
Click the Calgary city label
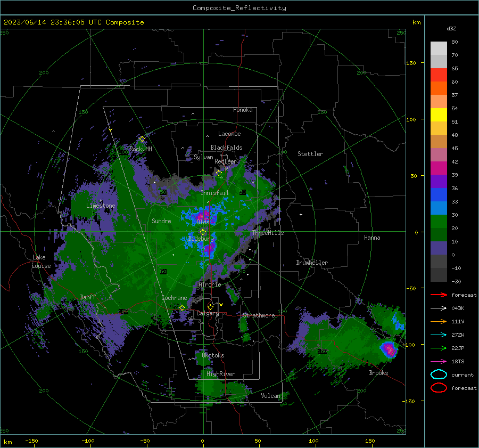[x=208, y=313]
